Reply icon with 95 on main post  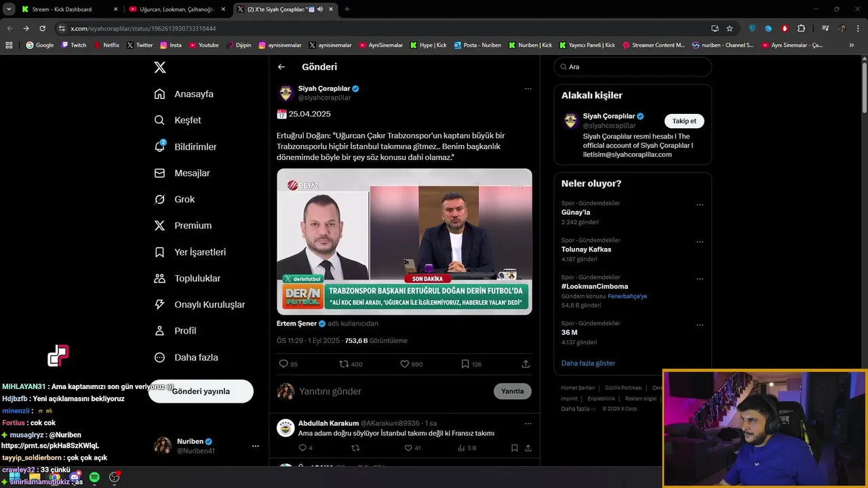[288, 364]
